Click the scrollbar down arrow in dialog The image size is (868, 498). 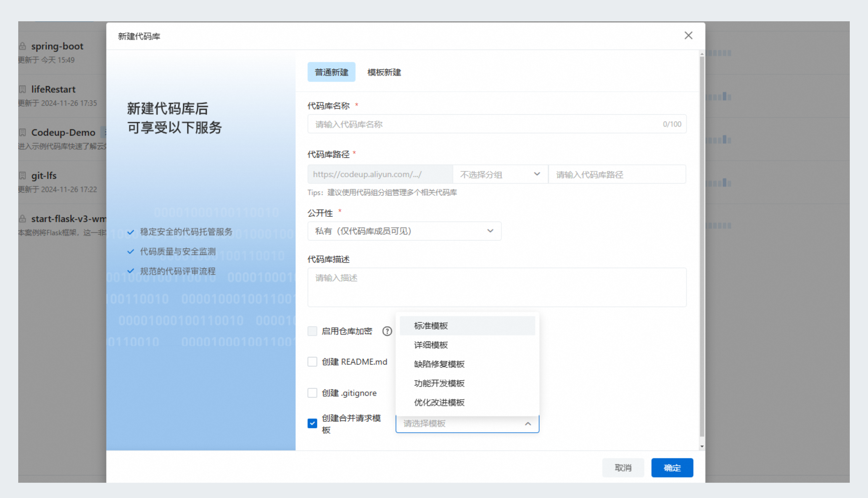click(x=702, y=446)
